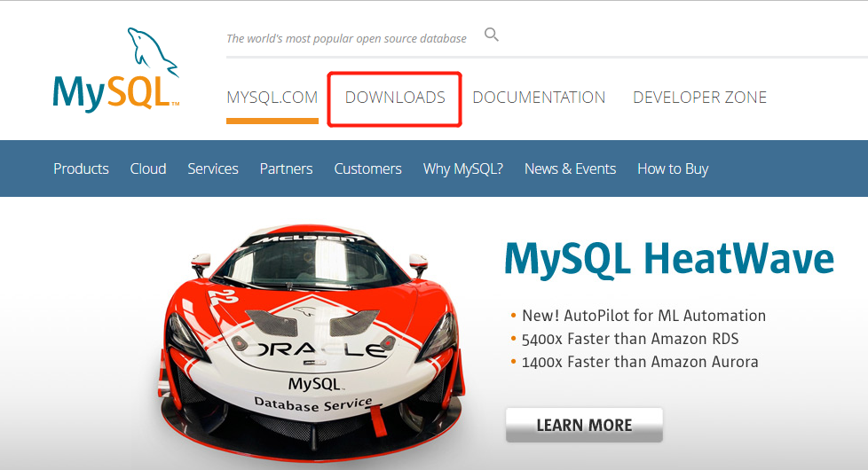Screen dimensions: 868x470
Task: Open the How to Buy menu
Action: (673, 168)
